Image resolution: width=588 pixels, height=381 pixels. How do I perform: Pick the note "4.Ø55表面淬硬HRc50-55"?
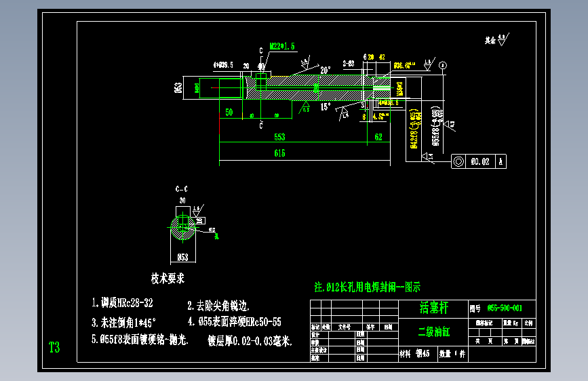235,322
